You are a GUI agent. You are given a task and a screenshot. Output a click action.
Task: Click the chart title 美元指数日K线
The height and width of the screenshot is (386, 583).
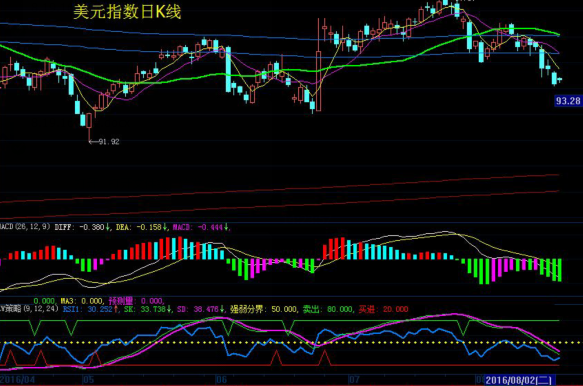coord(127,12)
